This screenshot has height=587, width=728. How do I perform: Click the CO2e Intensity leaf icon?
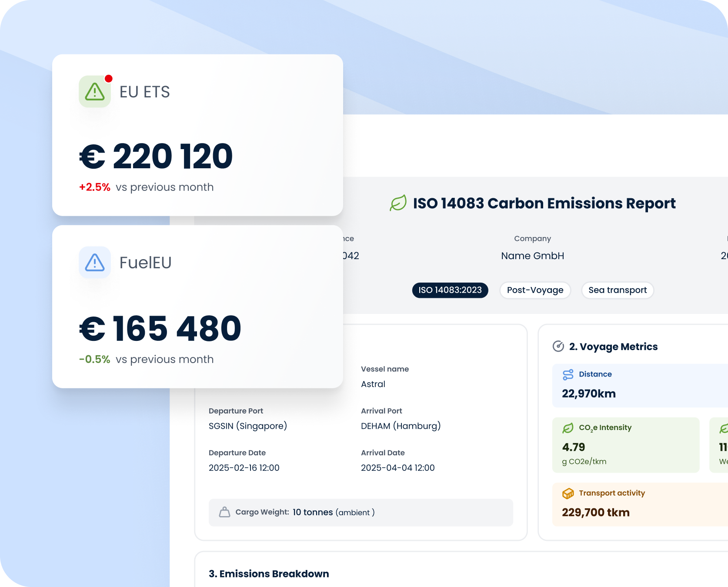[x=568, y=428]
